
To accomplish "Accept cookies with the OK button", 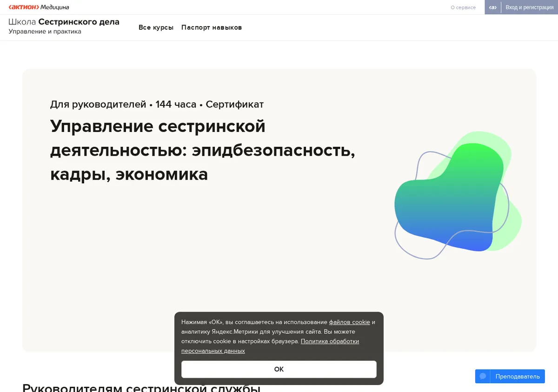I will pyautogui.click(x=279, y=369).
